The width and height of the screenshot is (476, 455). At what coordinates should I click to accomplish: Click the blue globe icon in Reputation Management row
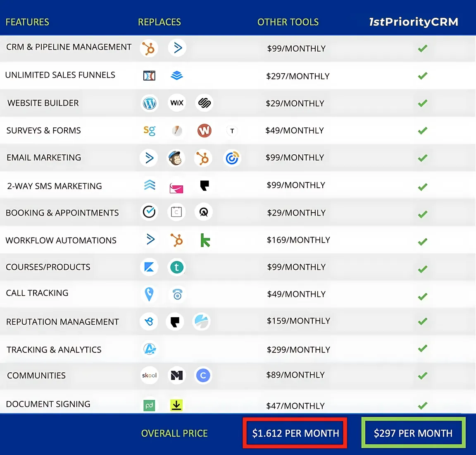click(x=202, y=321)
